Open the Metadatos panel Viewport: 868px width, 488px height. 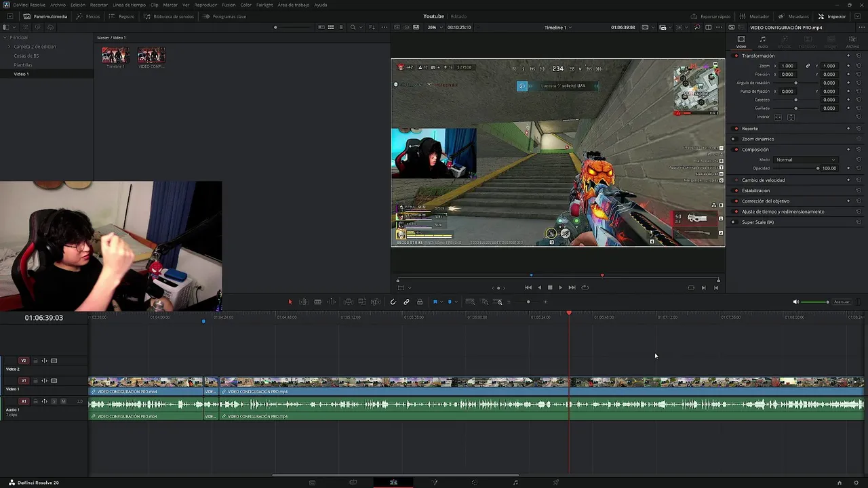pos(793,16)
